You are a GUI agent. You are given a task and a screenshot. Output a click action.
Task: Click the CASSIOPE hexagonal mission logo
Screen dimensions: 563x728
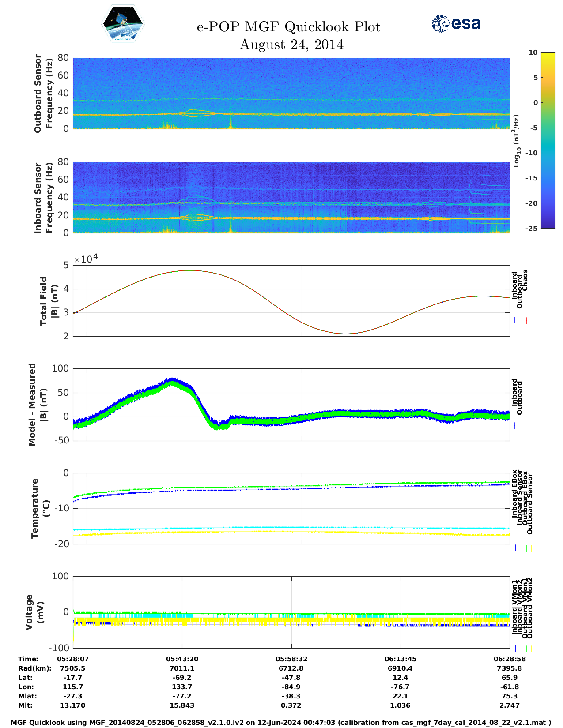(123, 24)
